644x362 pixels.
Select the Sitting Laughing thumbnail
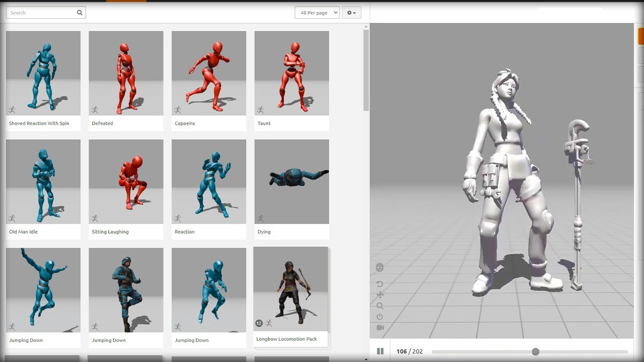(x=126, y=182)
